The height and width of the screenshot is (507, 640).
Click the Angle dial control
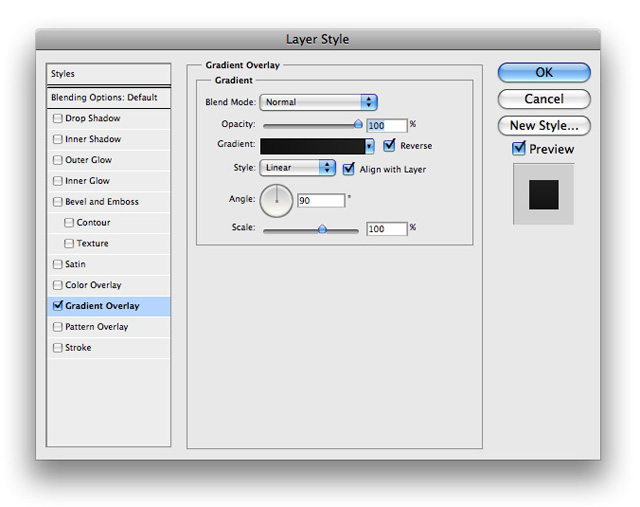click(276, 200)
